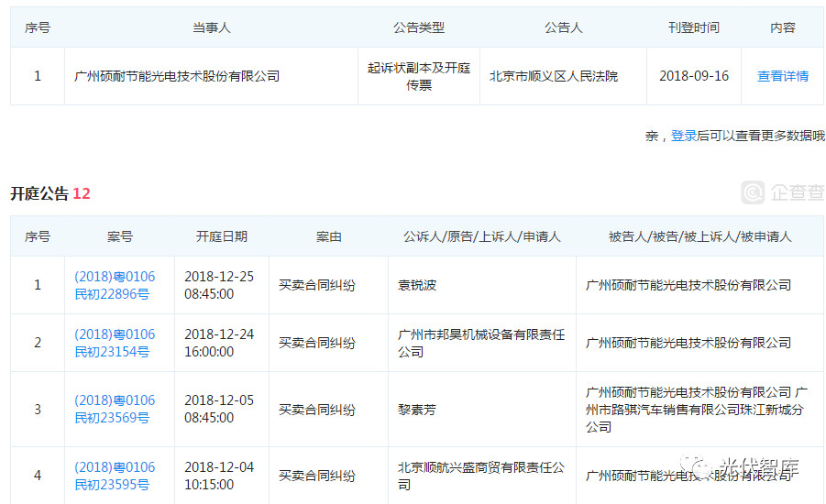Viewport: 826px width, 504px height.
Task: Select the 2018-09-16 date cell
Action: pos(694,76)
